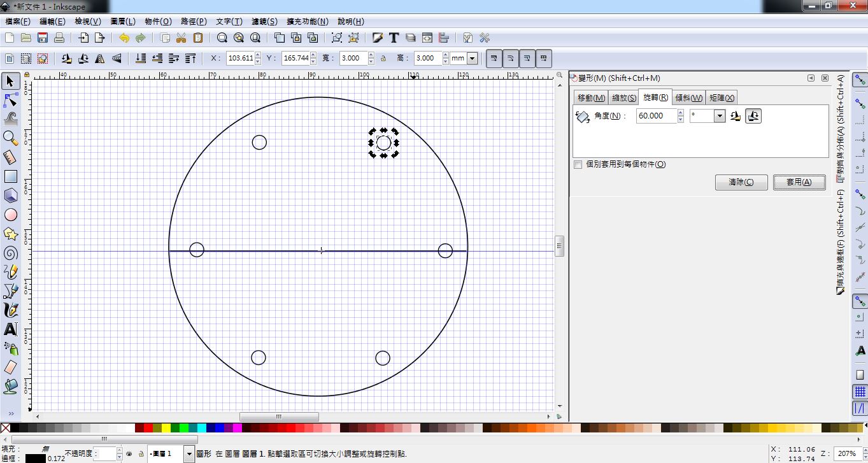Switch to the 縮放(S) tab in Transform

click(x=623, y=97)
